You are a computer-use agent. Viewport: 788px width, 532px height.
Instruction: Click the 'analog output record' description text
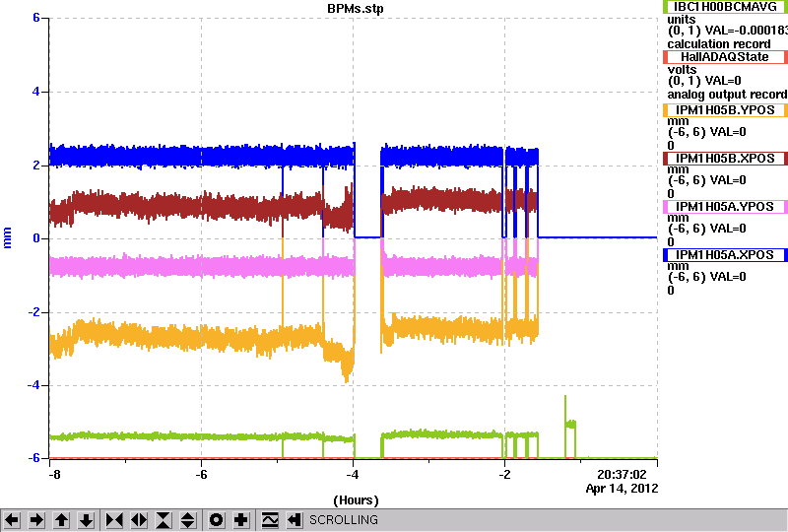pos(727,95)
